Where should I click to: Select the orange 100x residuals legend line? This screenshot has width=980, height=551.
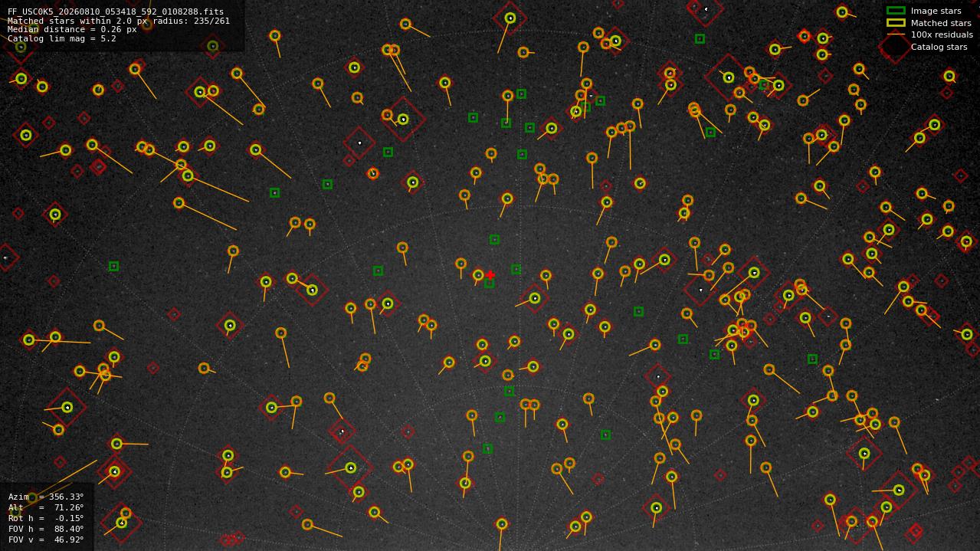tap(896, 34)
